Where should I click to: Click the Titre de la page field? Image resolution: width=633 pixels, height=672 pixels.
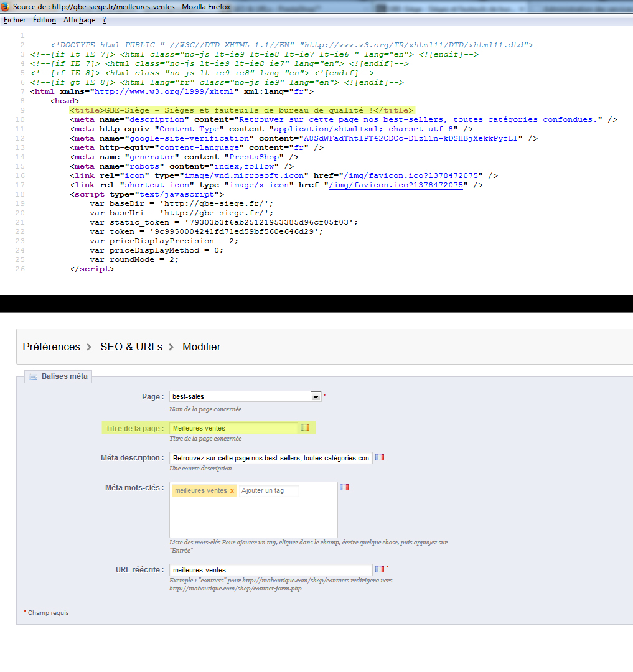pos(233,428)
